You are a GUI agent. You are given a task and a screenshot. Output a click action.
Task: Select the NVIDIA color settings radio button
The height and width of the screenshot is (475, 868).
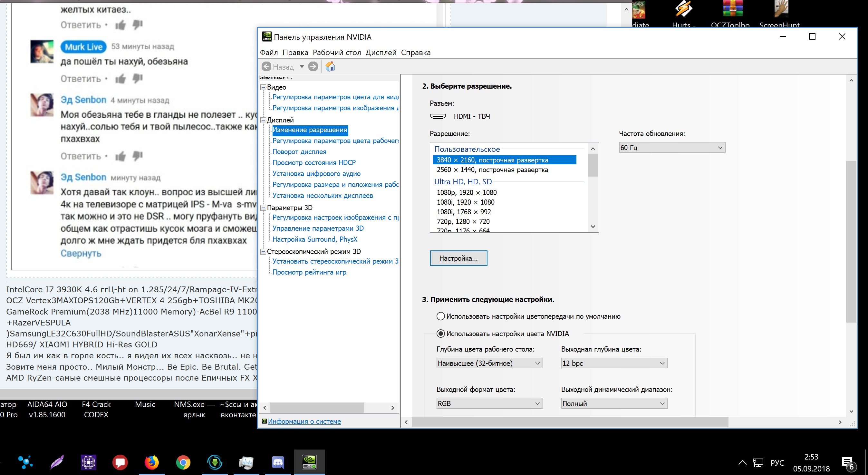[x=440, y=334]
